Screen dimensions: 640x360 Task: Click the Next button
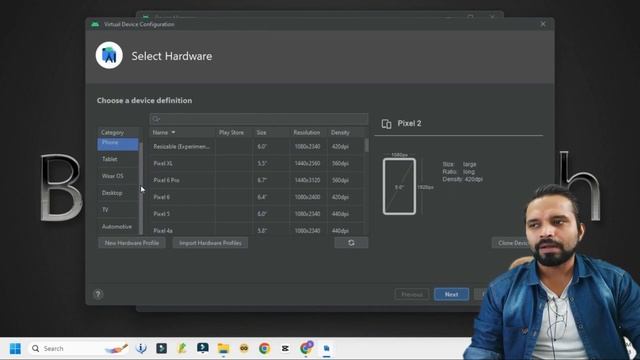pyautogui.click(x=451, y=294)
